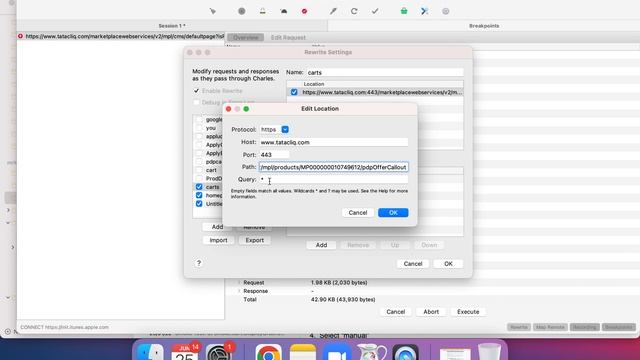Click the Recording status bar button
Screen dimensions: 640x360
click(x=584, y=327)
